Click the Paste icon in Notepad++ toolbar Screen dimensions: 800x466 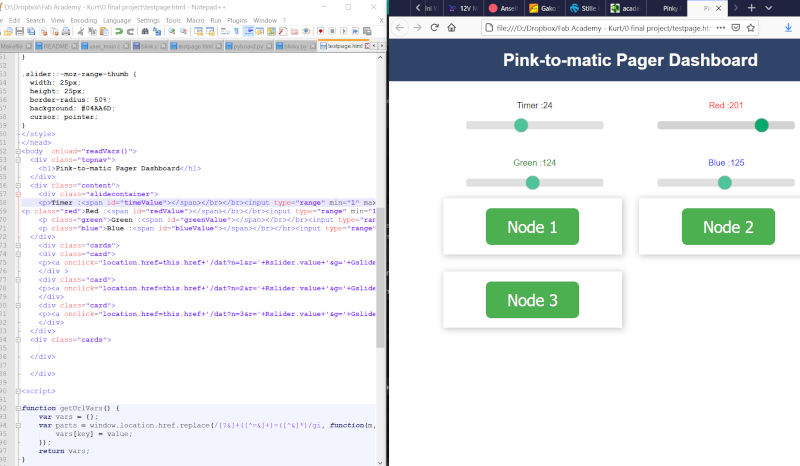click(105, 31)
